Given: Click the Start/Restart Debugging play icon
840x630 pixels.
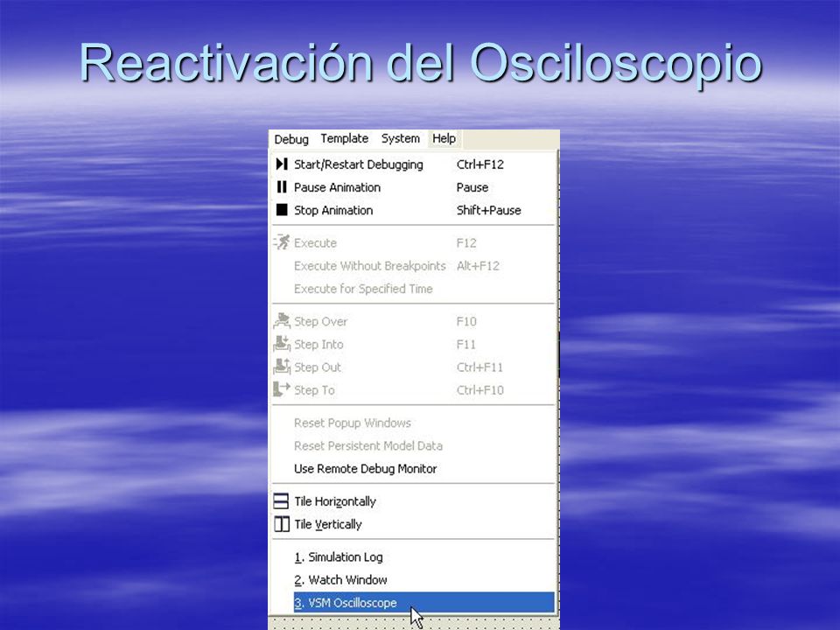Looking at the screenshot, I should (282, 164).
